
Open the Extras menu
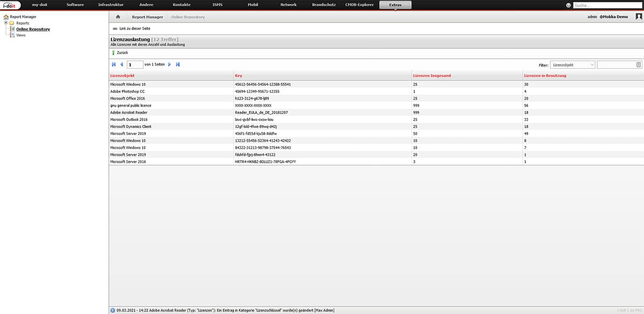tap(396, 5)
